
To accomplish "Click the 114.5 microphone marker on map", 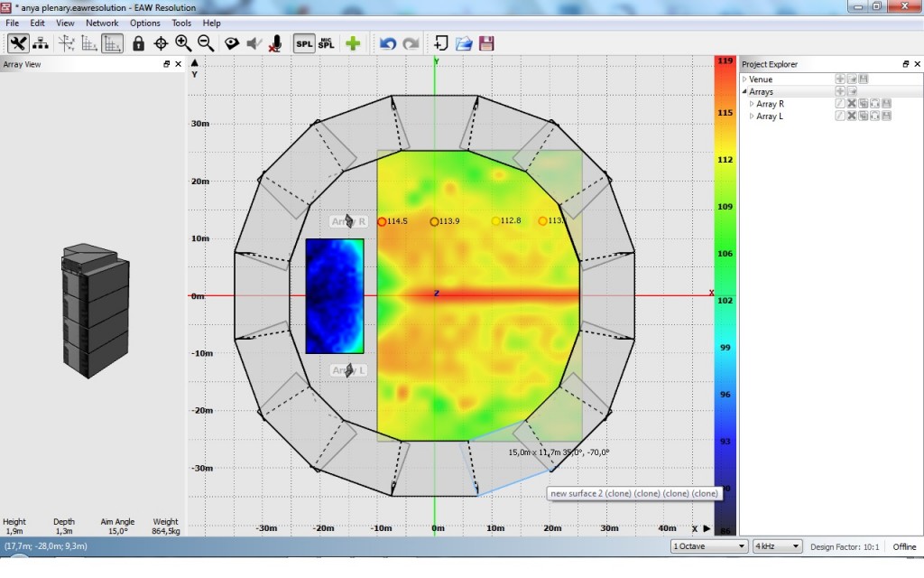I will 382,221.
